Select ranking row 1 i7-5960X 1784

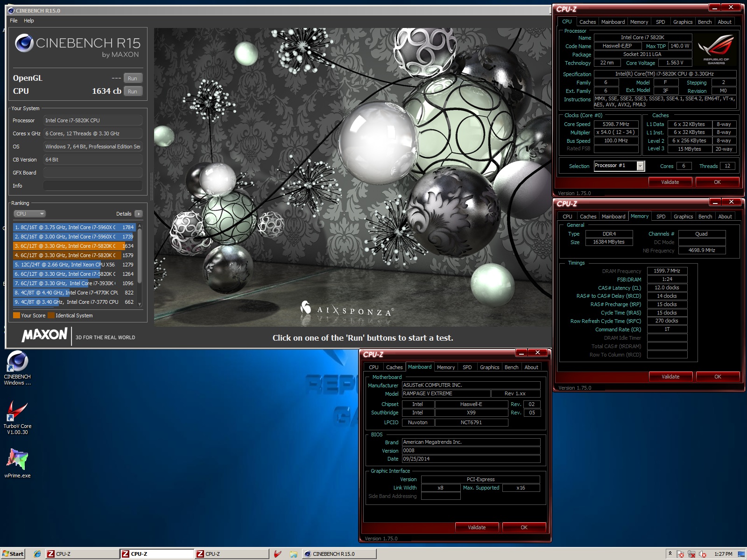75,227
